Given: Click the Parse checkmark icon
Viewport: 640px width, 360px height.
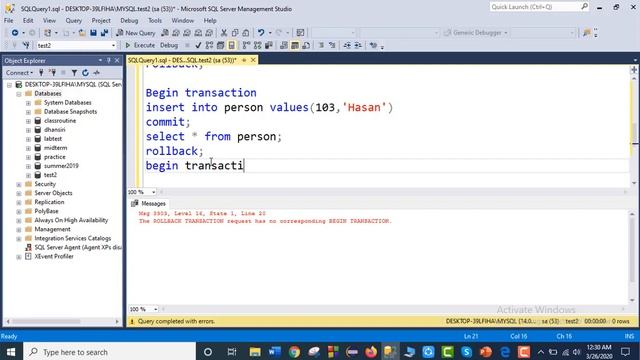Looking at the screenshot, I should click(198, 45).
